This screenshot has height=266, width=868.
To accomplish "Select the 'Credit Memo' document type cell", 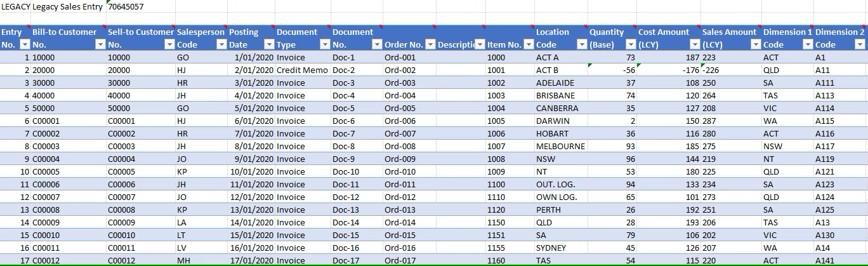I will coord(303,70).
